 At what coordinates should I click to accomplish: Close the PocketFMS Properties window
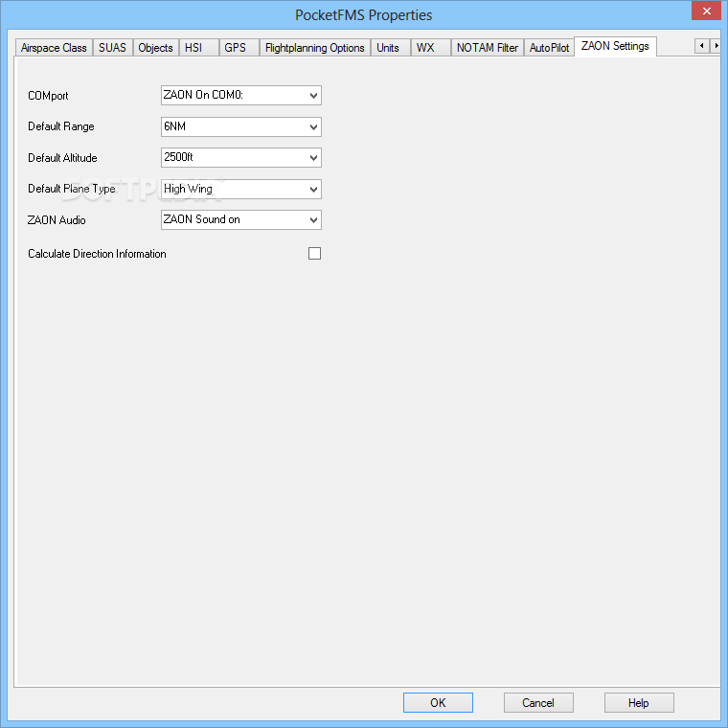[707, 11]
